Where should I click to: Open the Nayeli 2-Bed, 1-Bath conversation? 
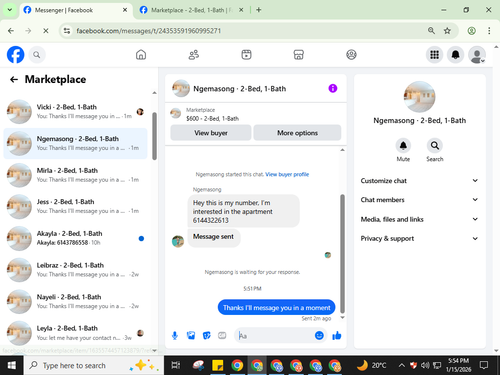click(75, 301)
